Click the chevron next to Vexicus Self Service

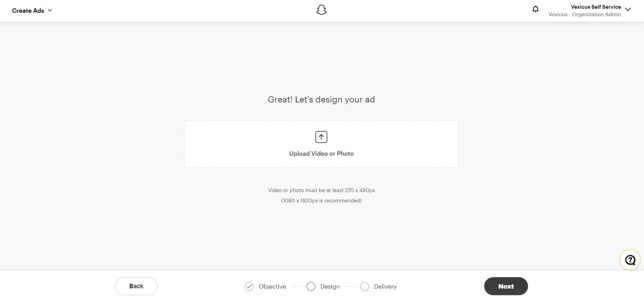click(627, 10)
